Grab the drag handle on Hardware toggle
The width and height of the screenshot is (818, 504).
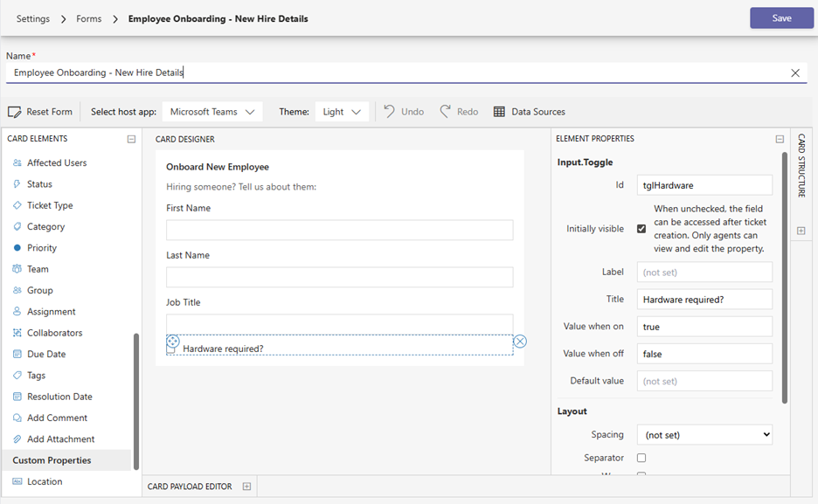173,342
